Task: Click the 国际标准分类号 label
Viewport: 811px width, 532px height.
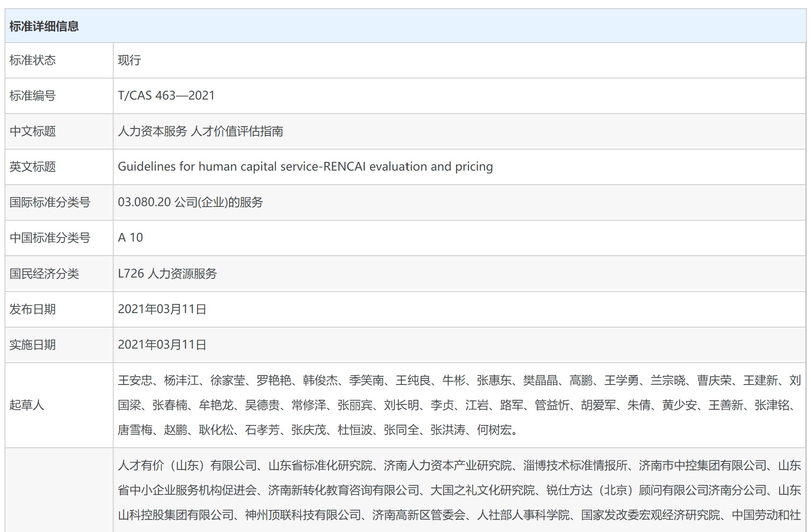Action: (x=50, y=202)
